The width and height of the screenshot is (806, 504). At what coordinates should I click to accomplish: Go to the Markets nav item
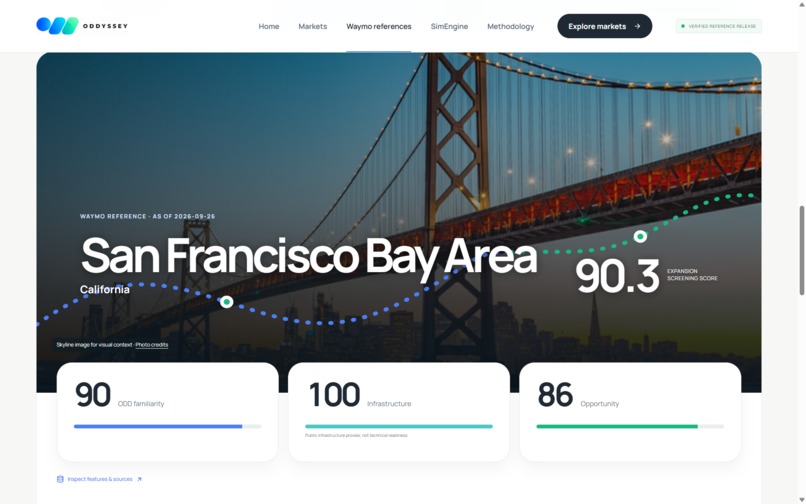(313, 26)
